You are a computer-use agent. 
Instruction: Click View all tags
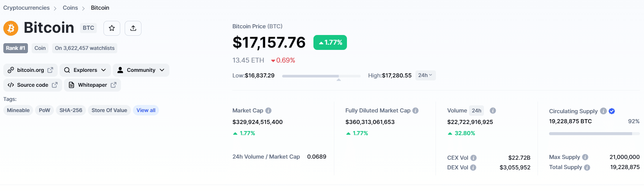tap(146, 110)
